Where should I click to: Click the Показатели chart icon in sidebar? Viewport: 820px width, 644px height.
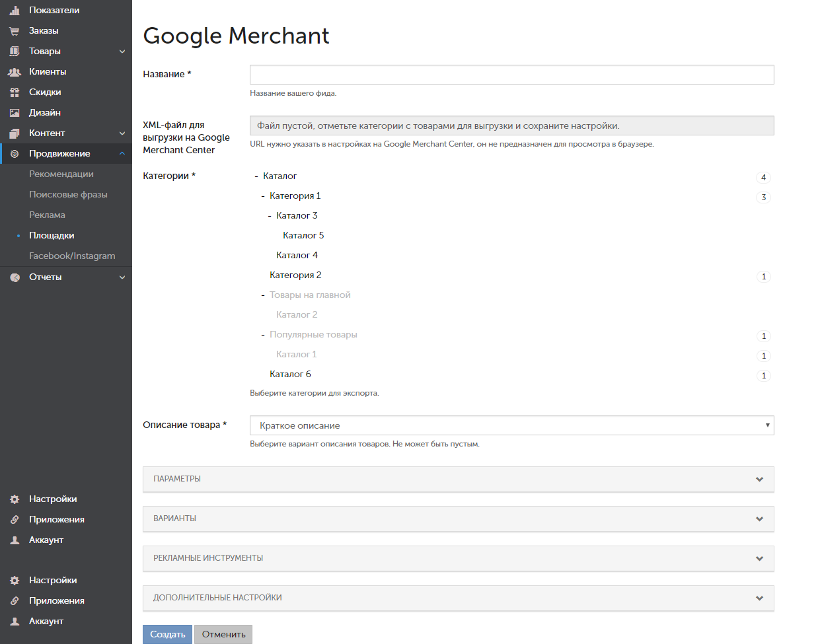(x=15, y=11)
